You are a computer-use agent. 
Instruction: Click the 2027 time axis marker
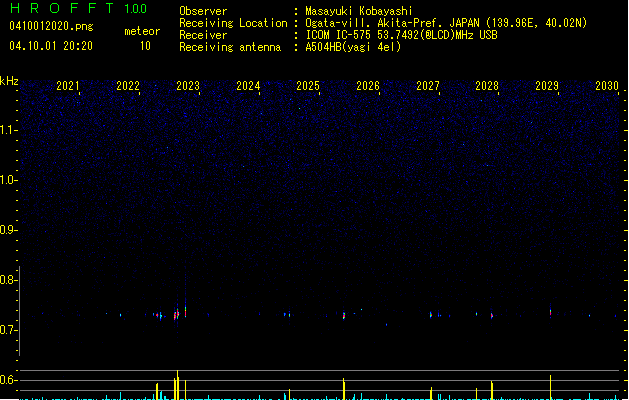428,86
